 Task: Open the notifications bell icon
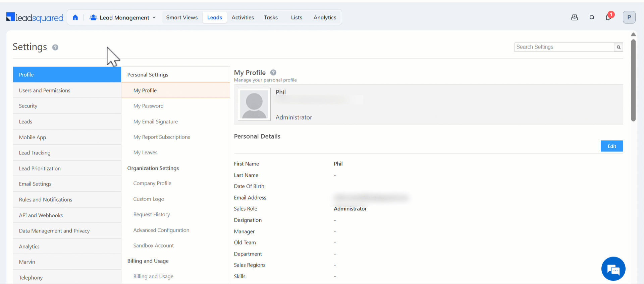(608, 17)
